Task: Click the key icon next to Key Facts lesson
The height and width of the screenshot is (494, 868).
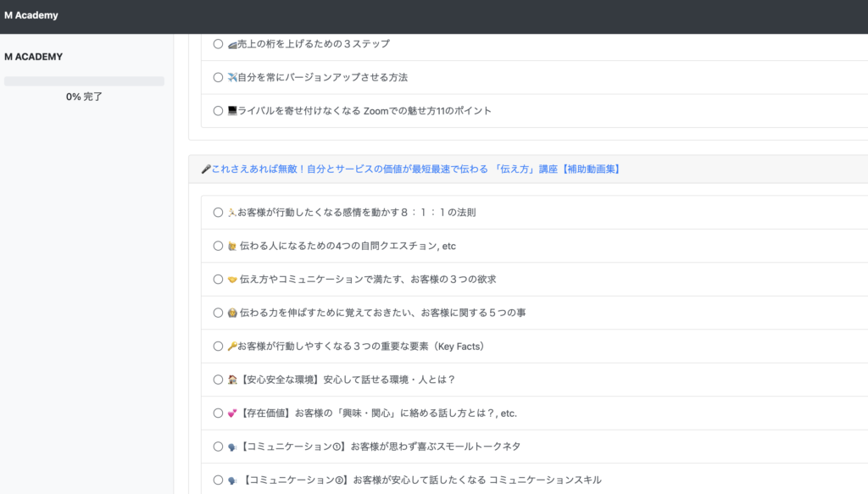Action: point(232,347)
